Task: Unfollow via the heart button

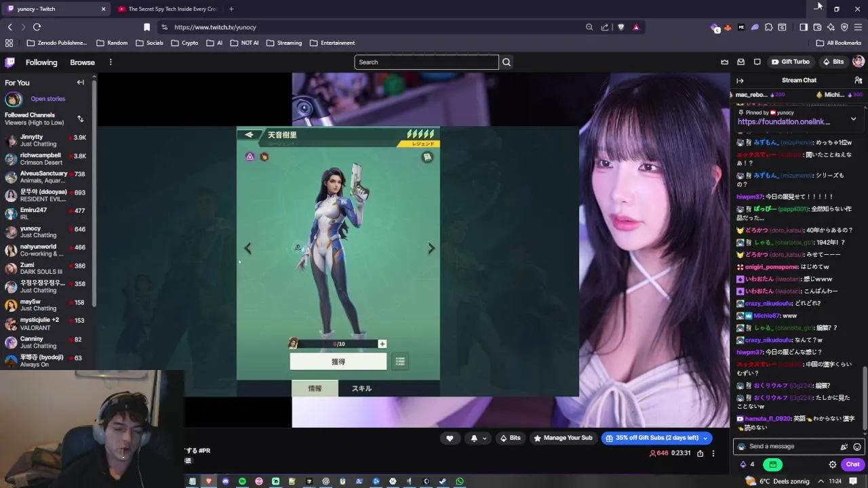Action: [x=450, y=439]
